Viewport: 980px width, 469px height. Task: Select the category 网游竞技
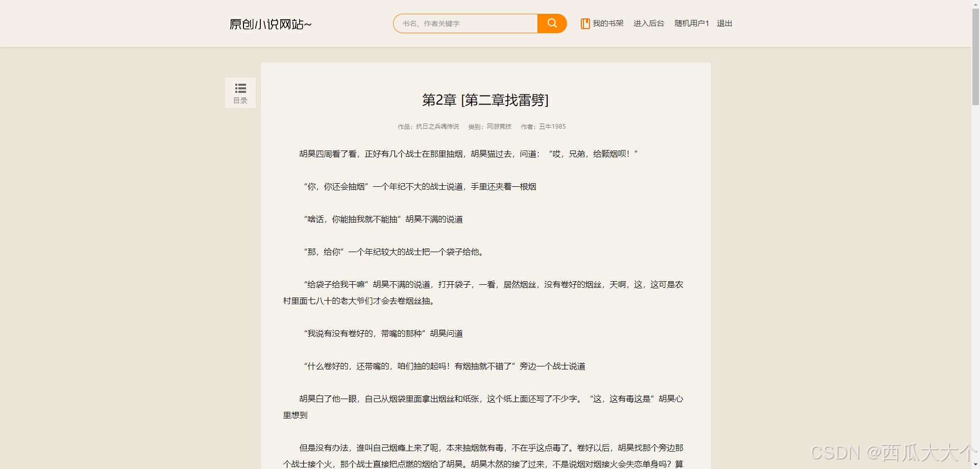(x=499, y=127)
